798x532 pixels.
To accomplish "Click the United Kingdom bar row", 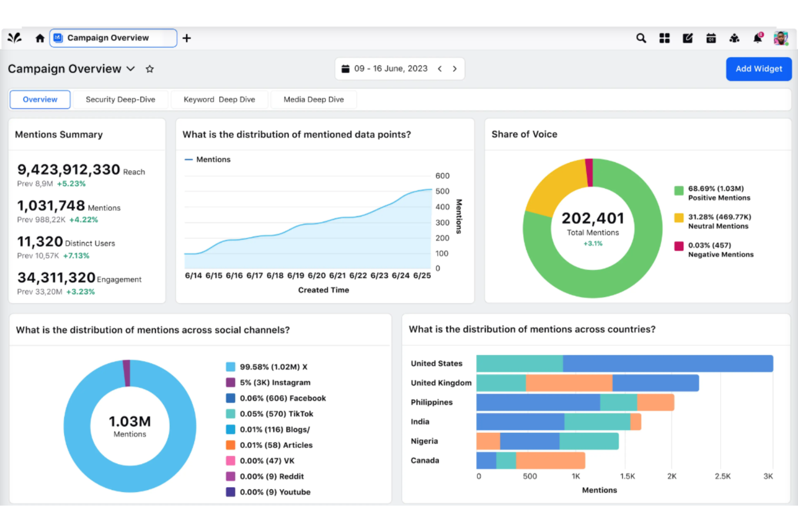I will tap(588, 383).
